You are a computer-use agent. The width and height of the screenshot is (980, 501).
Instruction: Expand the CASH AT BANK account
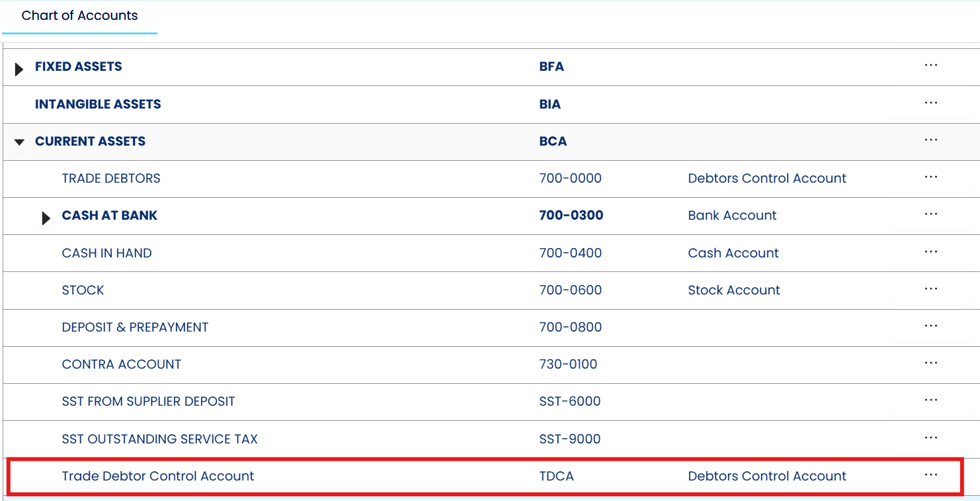tap(46, 218)
